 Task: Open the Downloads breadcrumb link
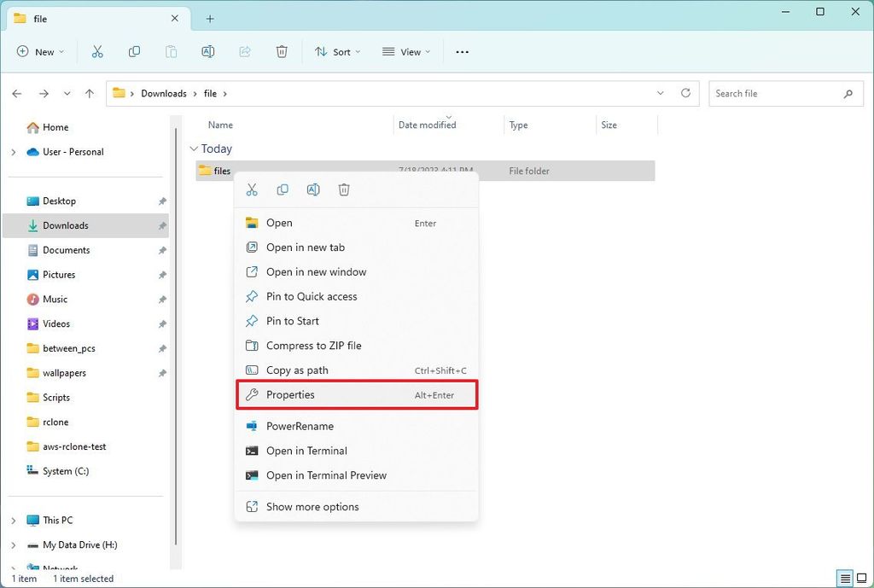164,93
